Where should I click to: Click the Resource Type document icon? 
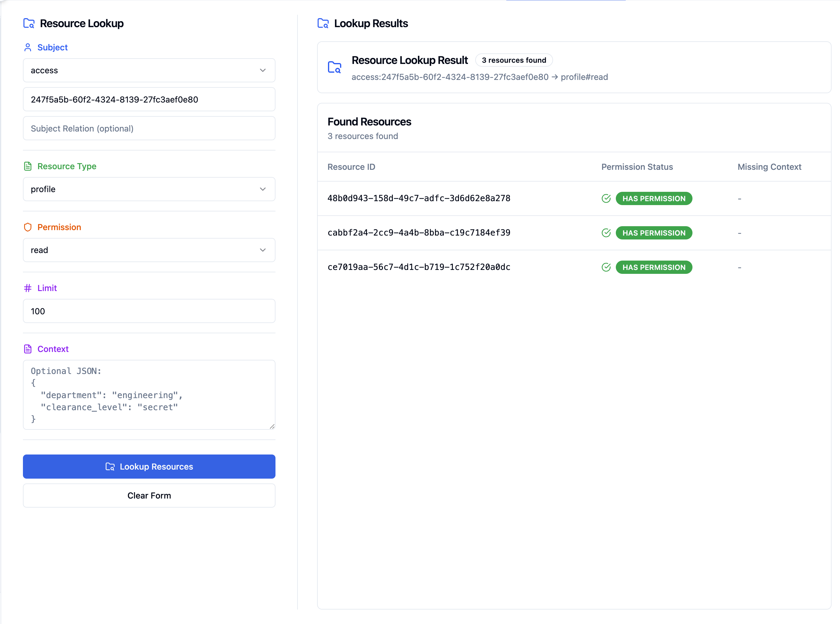tap(27, 166)
